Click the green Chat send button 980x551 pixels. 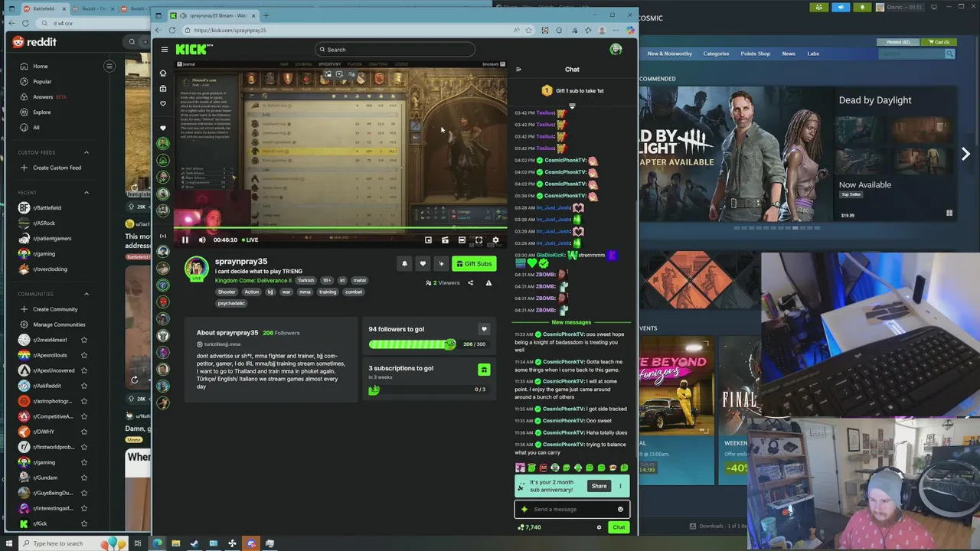click(x=619, y=527)
